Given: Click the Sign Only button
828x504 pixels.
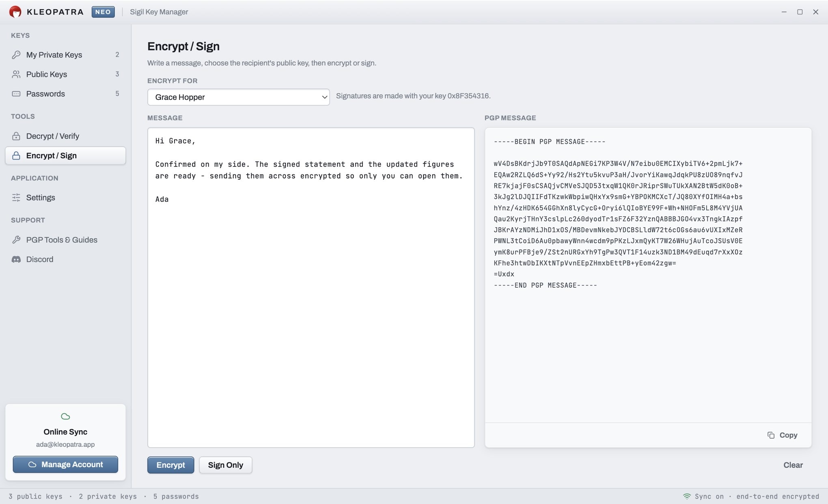Looking at the screenshot, I should (226, 465).
